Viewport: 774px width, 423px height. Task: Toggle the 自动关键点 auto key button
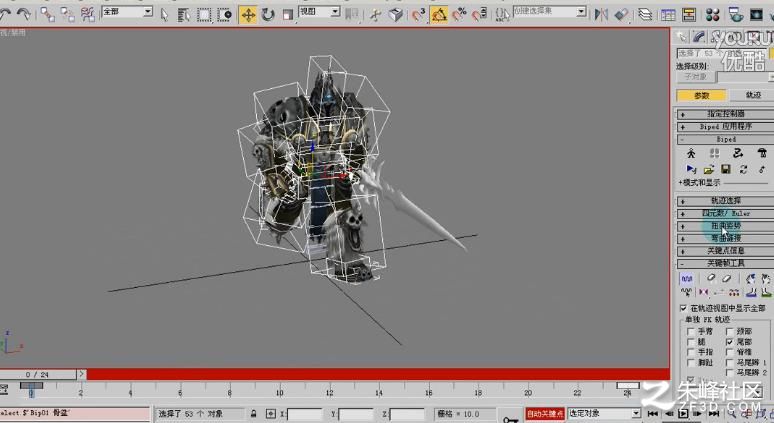click(544, 414)
